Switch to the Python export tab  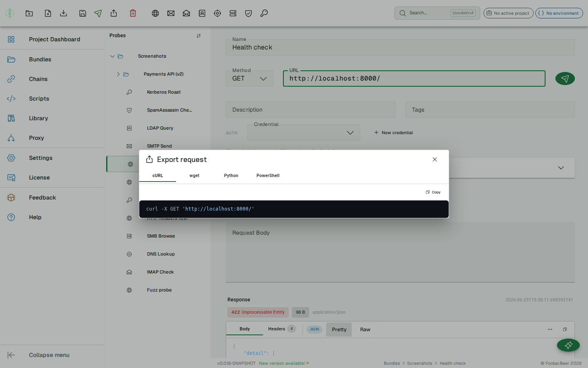(231, 175)
